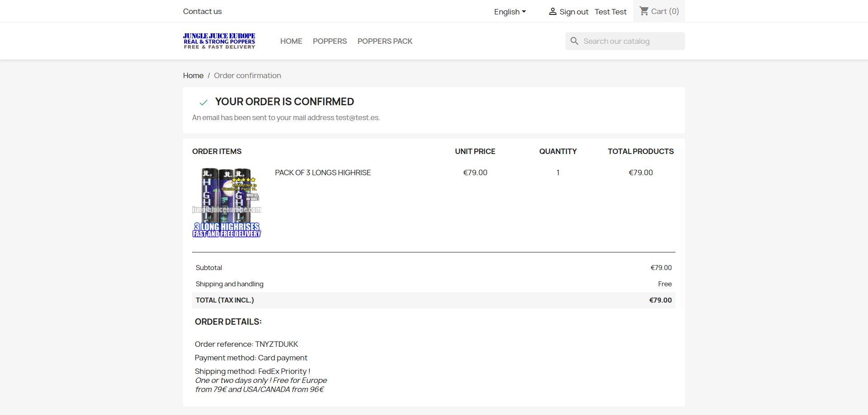Go to Home via the breadcrumb
This screenshot has height=415, width=868.
193,75
